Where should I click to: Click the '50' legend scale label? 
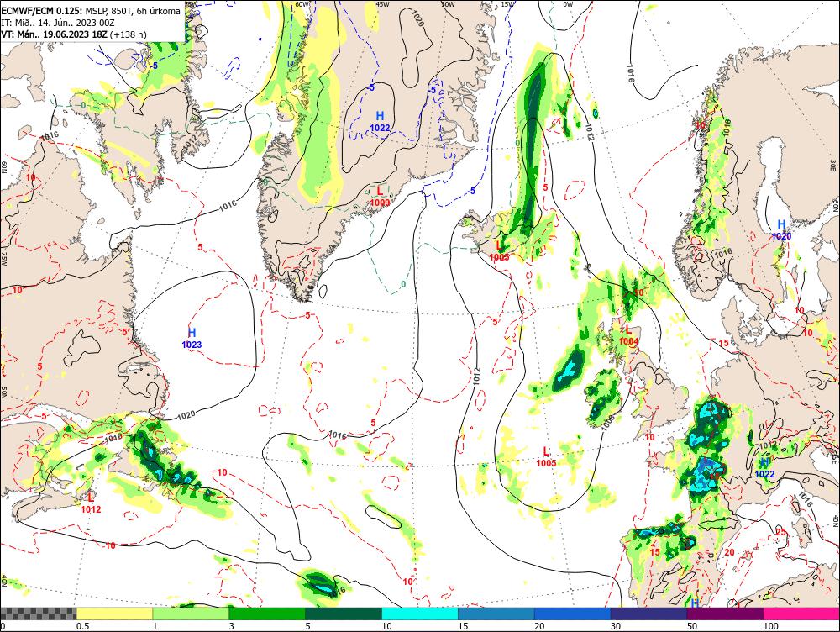coord(692,626)
